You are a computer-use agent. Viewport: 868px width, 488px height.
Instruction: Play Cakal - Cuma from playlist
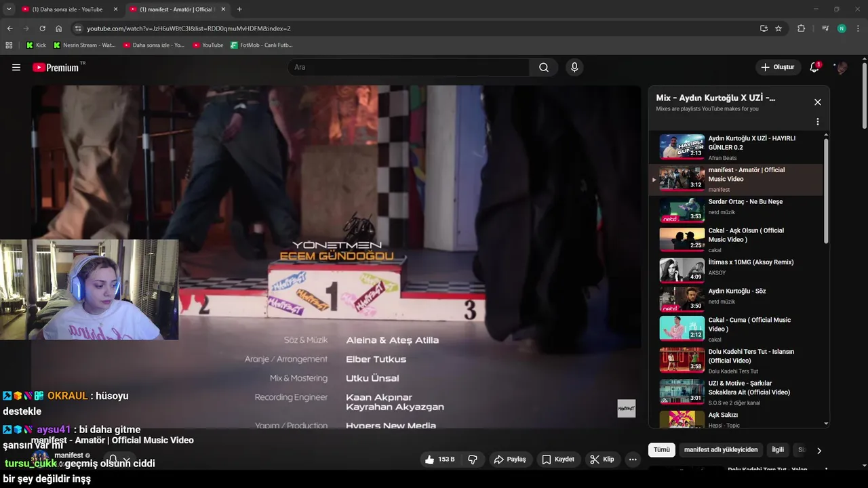(736, 329)
